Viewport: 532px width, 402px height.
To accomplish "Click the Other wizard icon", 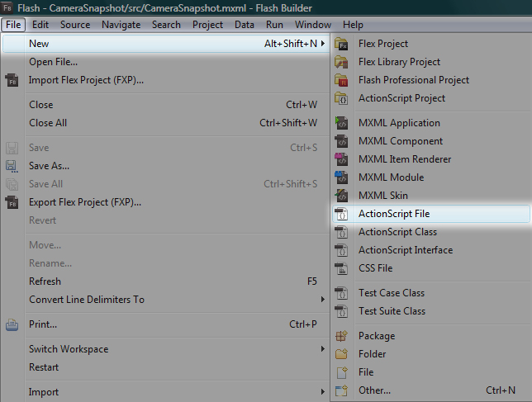I will (x=341, y=390).
